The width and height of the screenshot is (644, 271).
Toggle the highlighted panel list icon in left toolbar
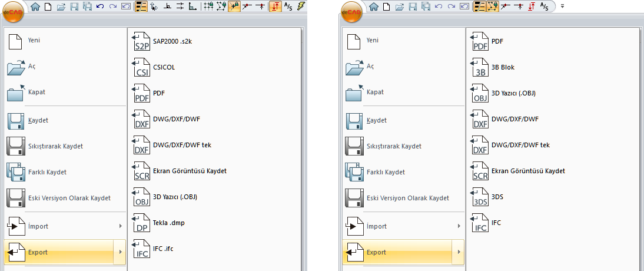click(x=141, y=6)
